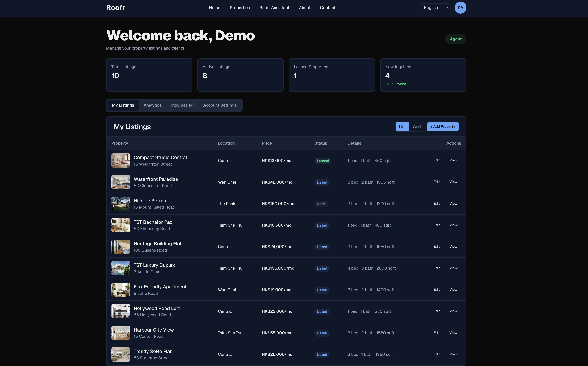Switch listings to List view
The height and width of the screenshot is (366, 588).
(402, 127)
